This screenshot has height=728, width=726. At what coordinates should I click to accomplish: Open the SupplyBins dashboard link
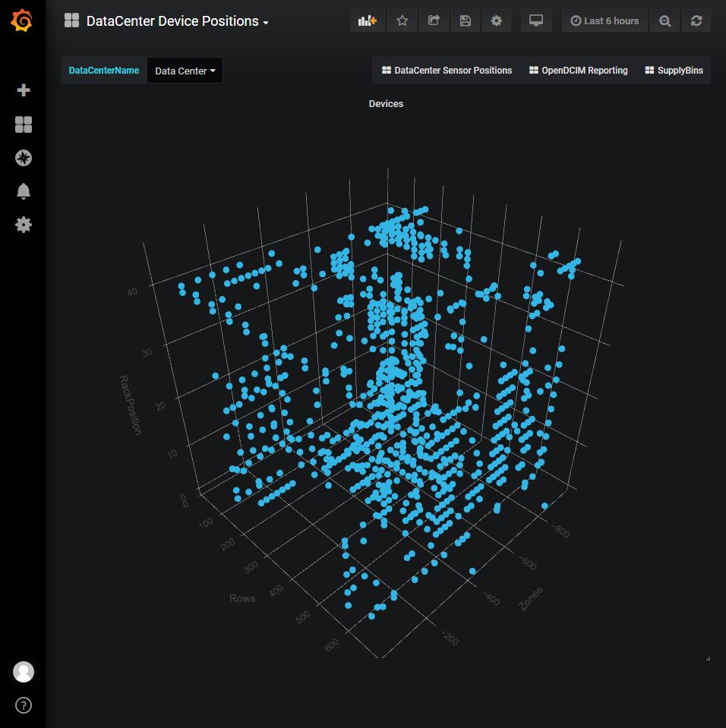pyautogui.click(x=674, y=71)
